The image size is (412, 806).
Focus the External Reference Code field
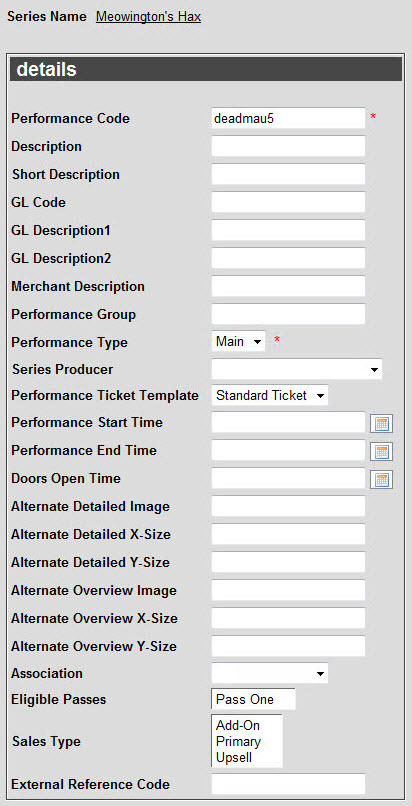pos(288,784)
